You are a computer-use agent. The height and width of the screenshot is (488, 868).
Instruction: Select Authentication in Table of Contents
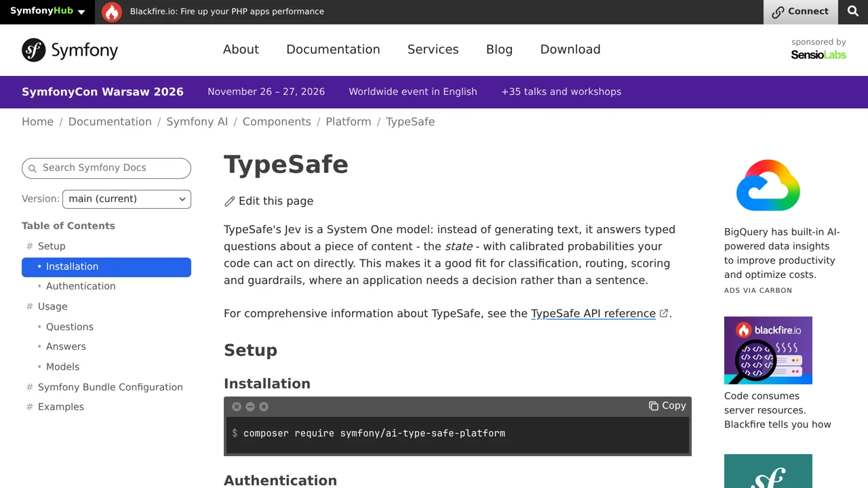(x=81, y=286)
